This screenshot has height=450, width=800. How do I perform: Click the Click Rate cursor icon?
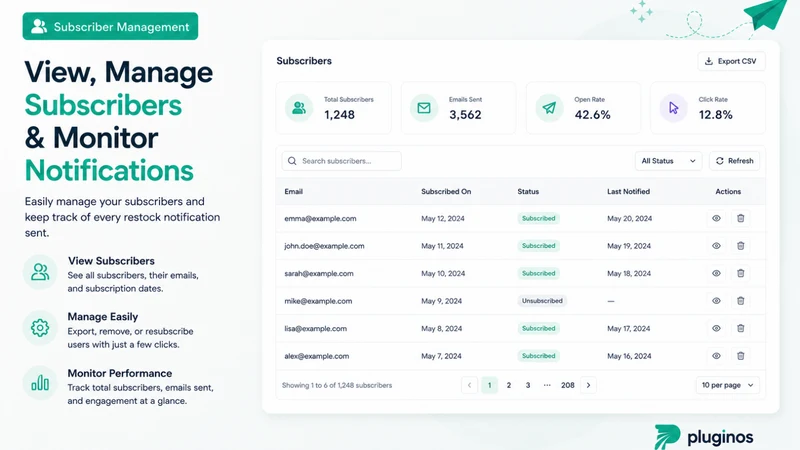click(673, 108)
